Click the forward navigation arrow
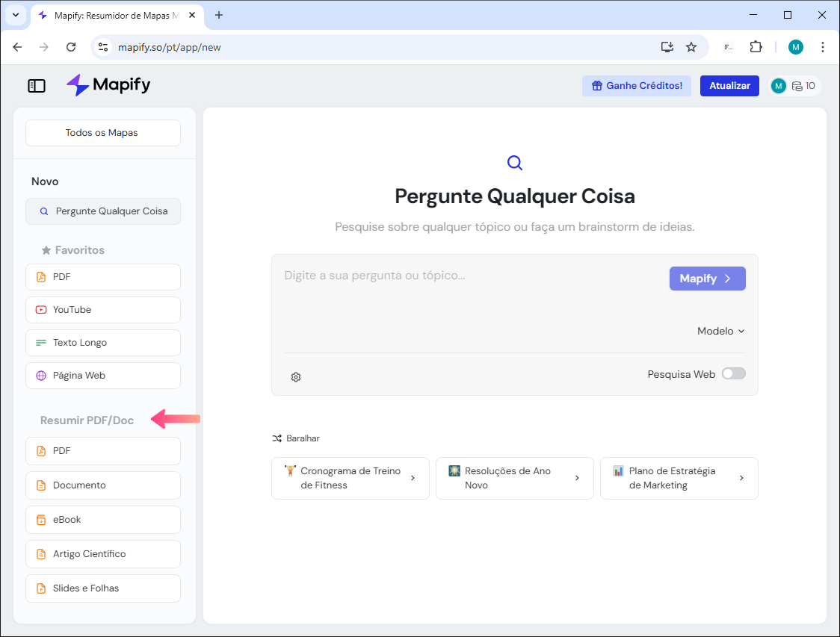Screen dimensions: 840x637 [44, 47]
